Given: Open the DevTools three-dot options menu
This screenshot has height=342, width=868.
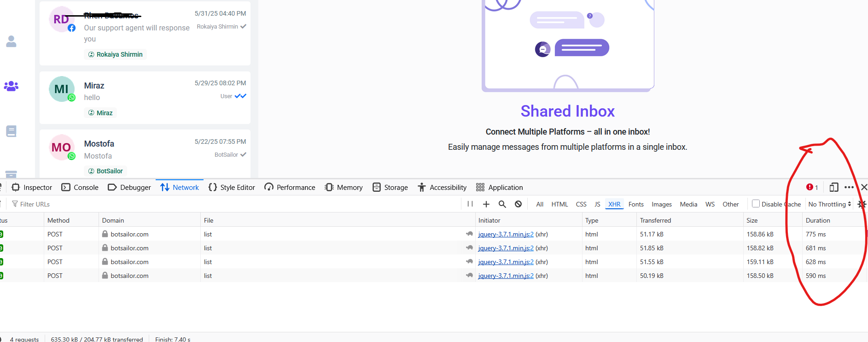Looking at the screenshot, I should (849, 187).
